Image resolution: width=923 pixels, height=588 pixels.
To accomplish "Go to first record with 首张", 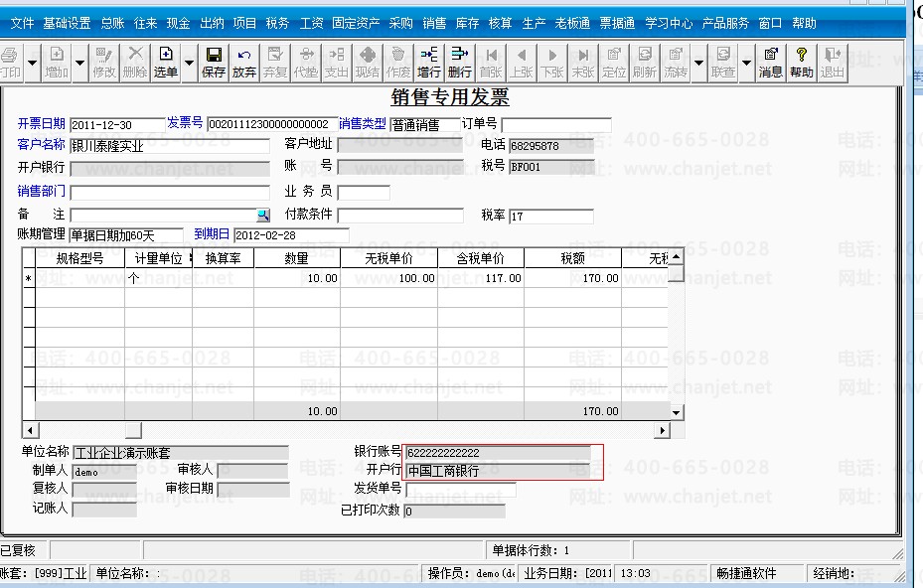I will (x=491, y=63).
